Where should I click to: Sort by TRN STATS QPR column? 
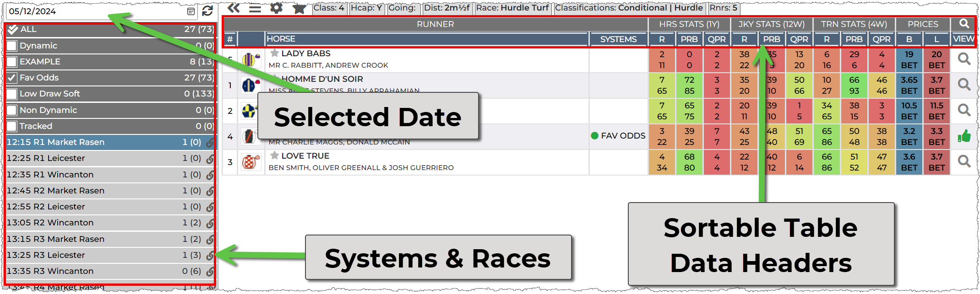[x=882, y=39]
